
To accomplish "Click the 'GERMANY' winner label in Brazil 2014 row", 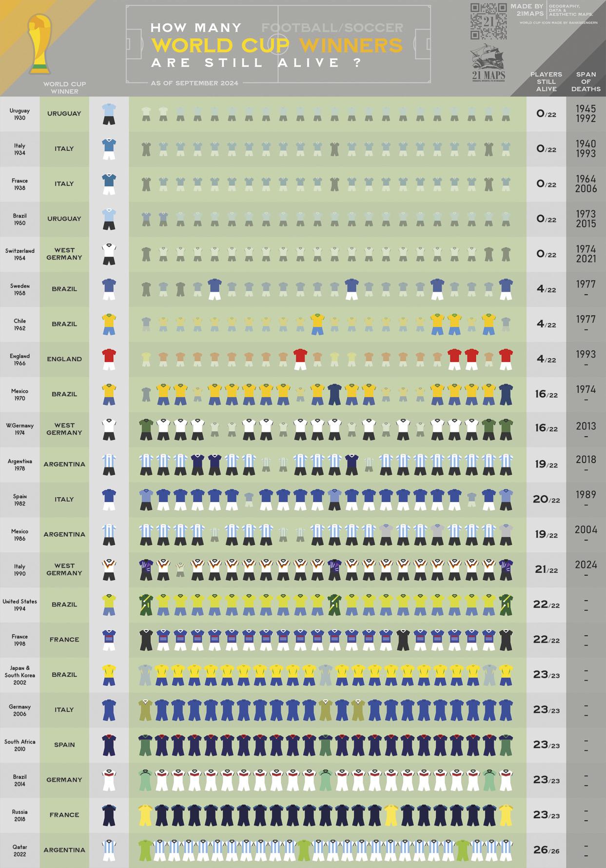I will click(64, 780).
